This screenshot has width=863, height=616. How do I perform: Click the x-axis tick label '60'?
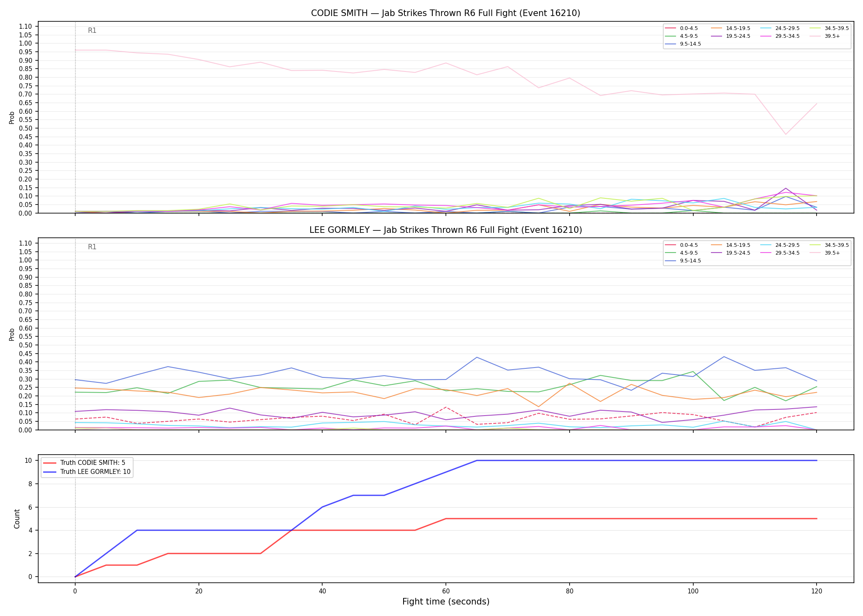tap(446, 591)
